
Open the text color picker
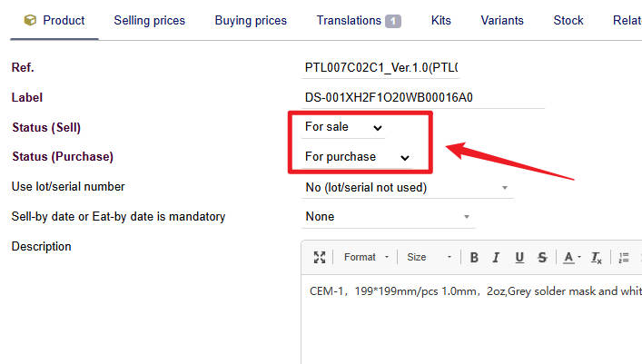tap(571, 257)
